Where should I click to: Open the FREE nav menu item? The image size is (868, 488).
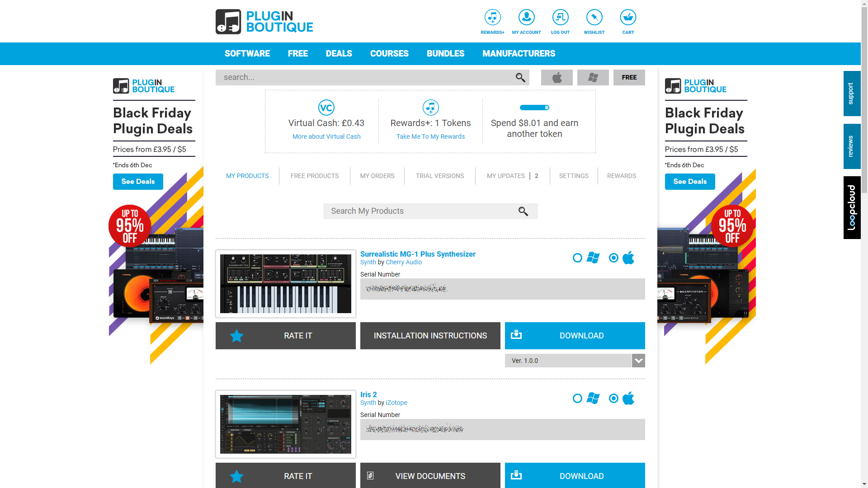pos(298,54)
